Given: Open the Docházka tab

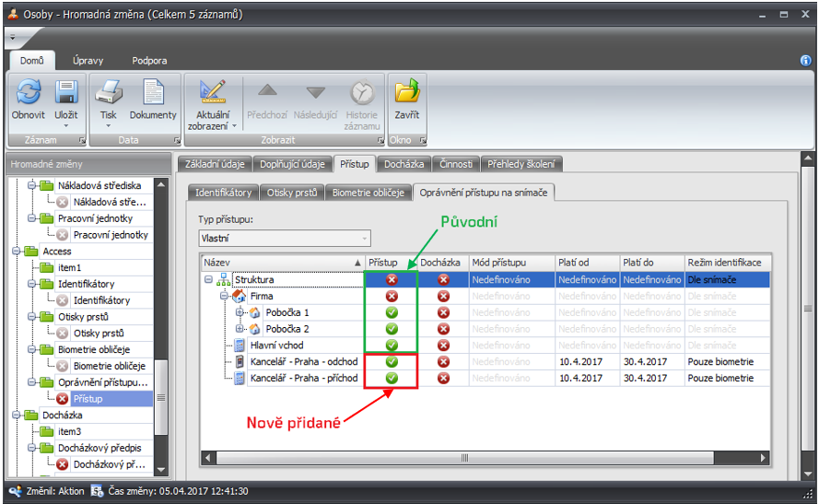Looking at the screenshot, I should pos(404,164).
